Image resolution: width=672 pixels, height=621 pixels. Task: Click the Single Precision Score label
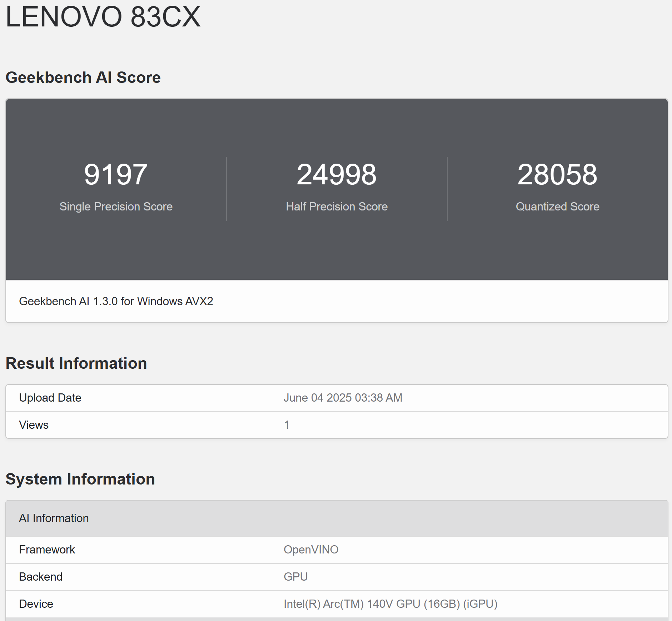[x=116, y=207]
